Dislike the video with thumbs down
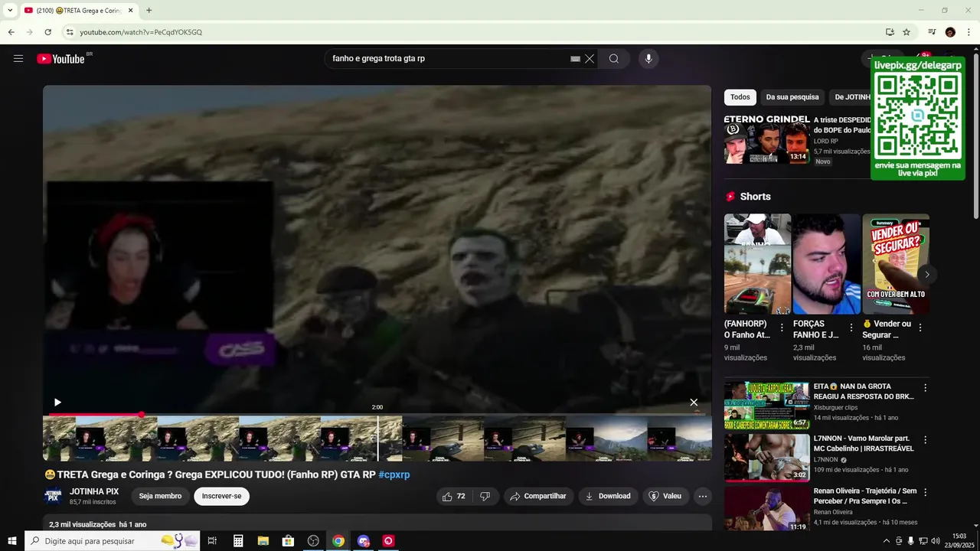This screenshot has height=551, width=980. tap(485, 496)
